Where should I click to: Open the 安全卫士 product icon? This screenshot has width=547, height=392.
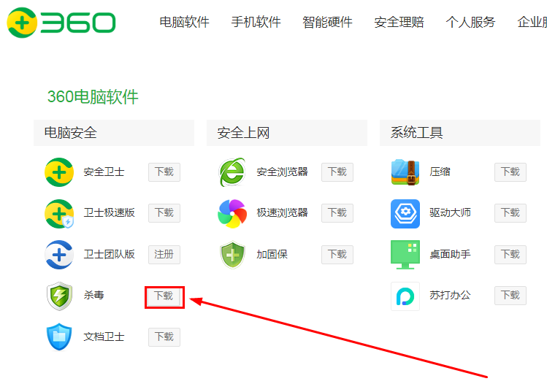tap(59, 172)
